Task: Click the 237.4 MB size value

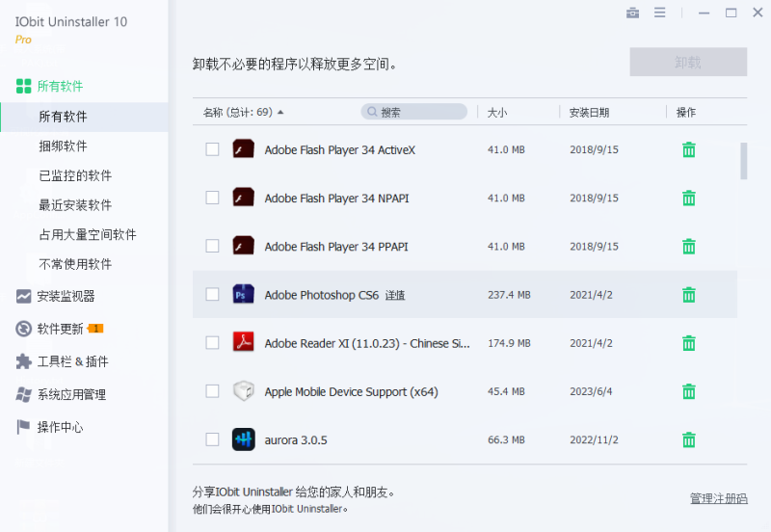Action: point(509,295)
